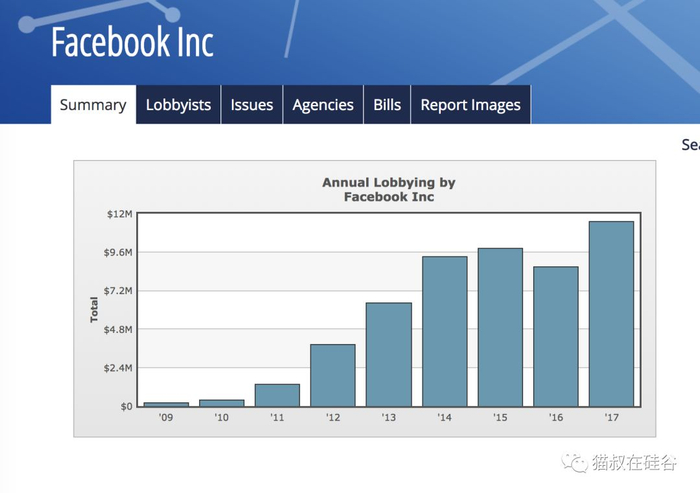Click the '10 lobbying bar
Screen dimensions: 700x493
click(x=222, y=403)
